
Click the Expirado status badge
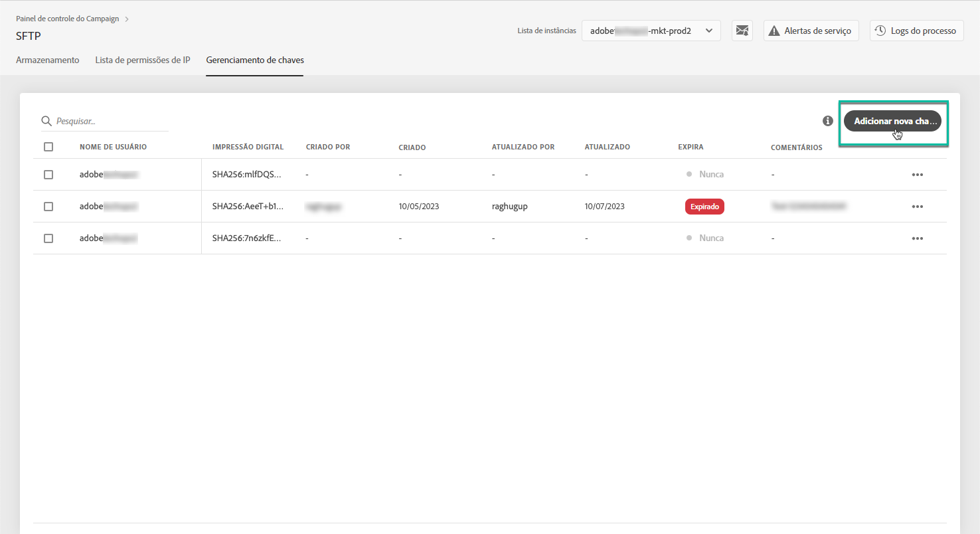point(704,207)
